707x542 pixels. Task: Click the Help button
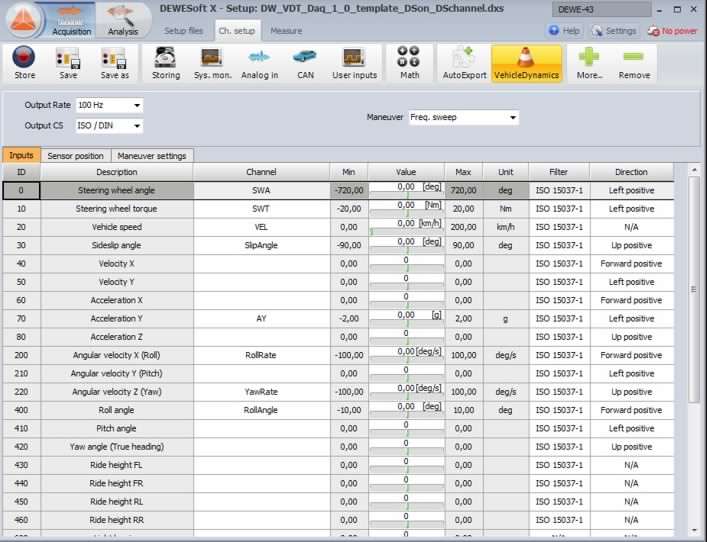pos(564,31)
